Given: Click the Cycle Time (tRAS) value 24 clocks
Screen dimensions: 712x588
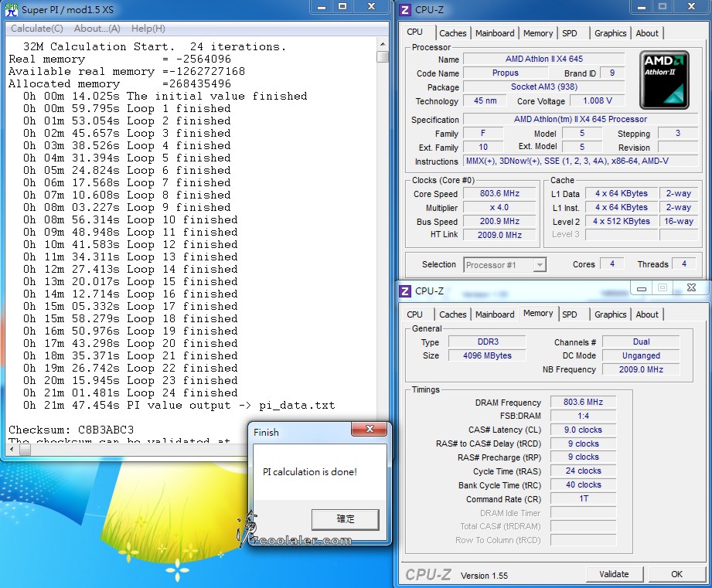Looking at the screenshot, I should (x=583, y=471).
